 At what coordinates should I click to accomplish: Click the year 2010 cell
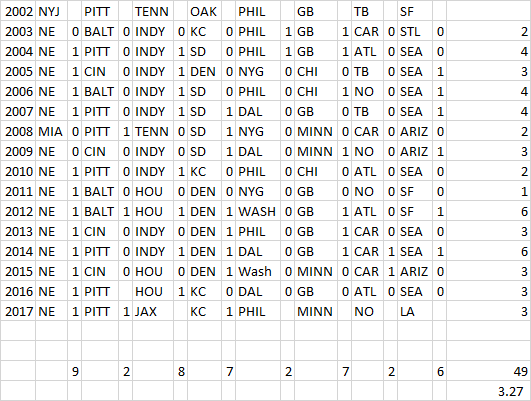tap(18, 171)
